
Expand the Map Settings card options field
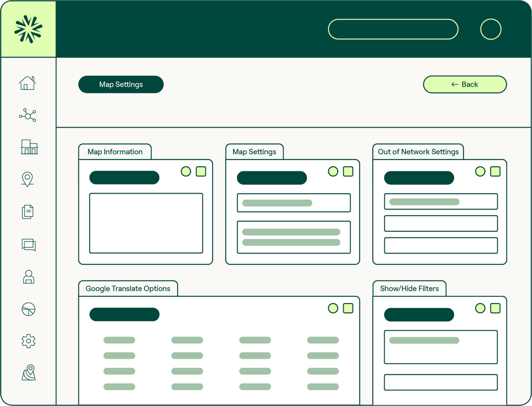[x=293, y=202]
